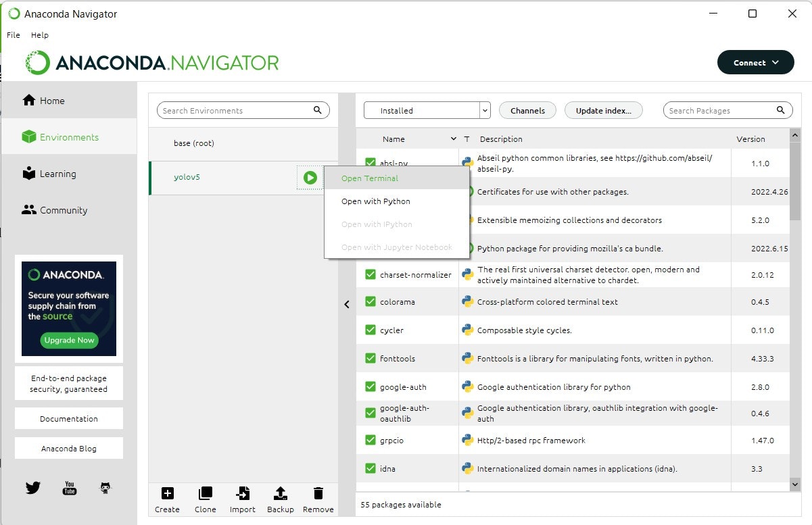Toggle the google-auth-oauthlib package checkbox

371,413
